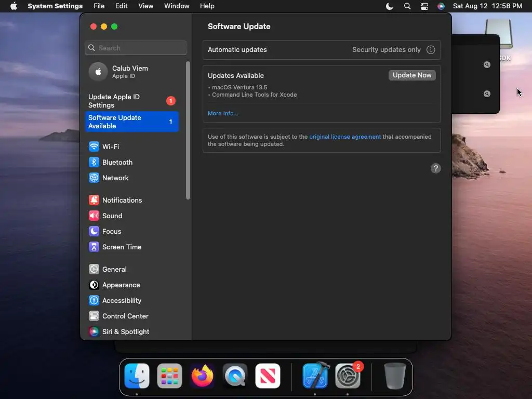The width and height of the screenshot is (532, 399).
Task: Select the Sound speaker icon
Action: click(x=94, y=216)
